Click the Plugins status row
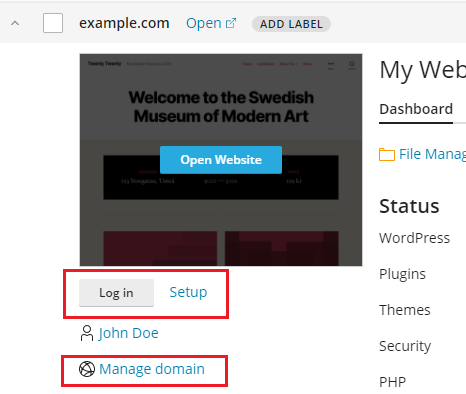Image resolution: width=466 pixels, height=394 pixels. coord(402,274)
